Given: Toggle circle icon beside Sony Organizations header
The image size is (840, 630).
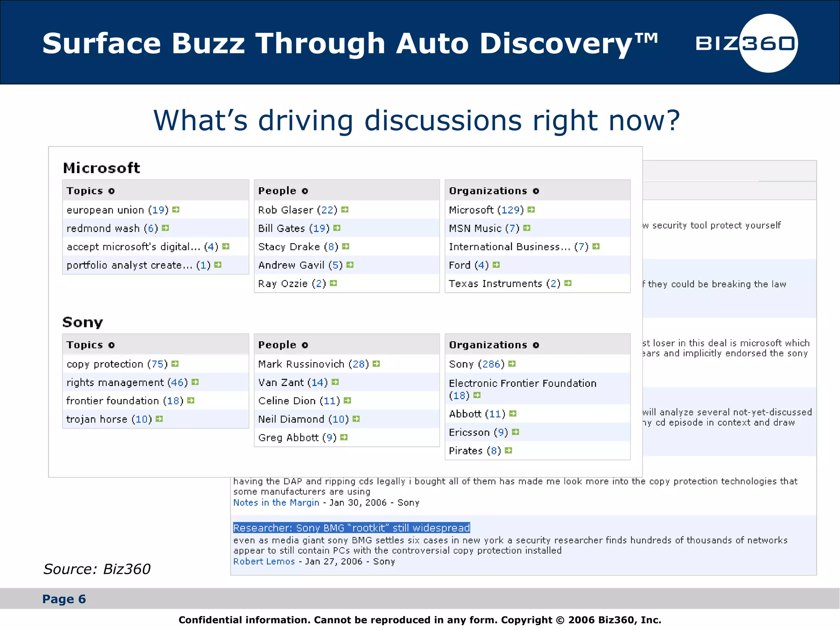Looking at the screenshot, I should 536,345.
